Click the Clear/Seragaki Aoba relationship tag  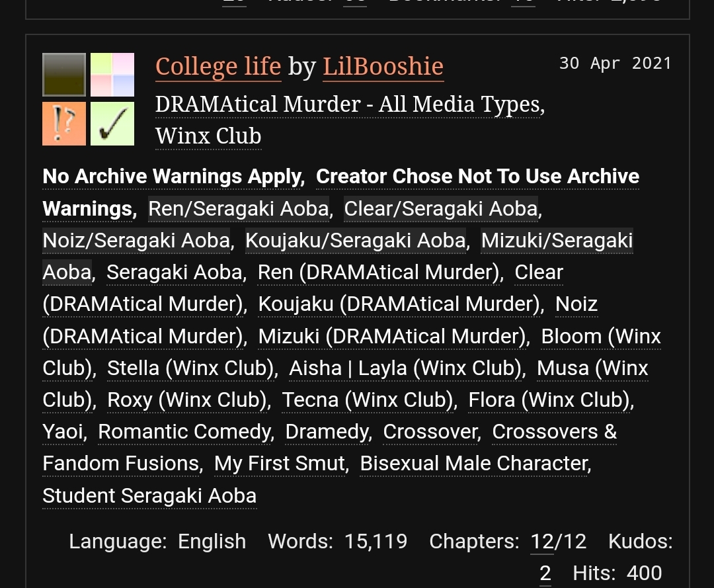441,208
